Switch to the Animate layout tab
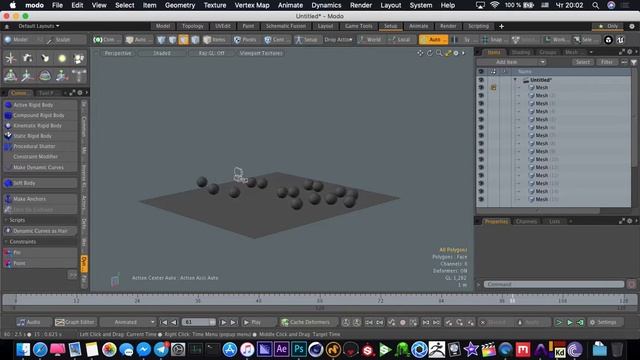 point(418,26)
